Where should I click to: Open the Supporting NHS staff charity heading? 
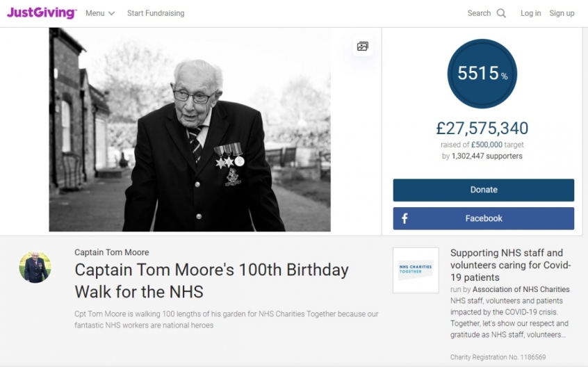tap(511, 265)
